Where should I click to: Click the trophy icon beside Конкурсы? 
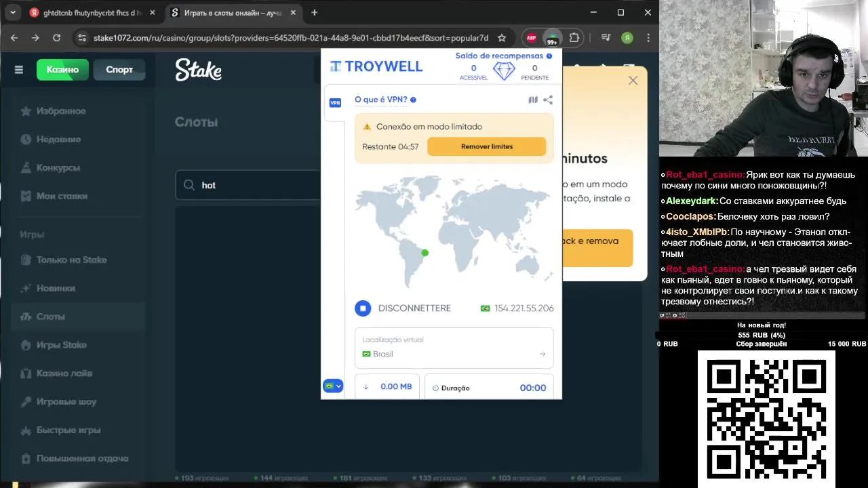click(26, 168)
